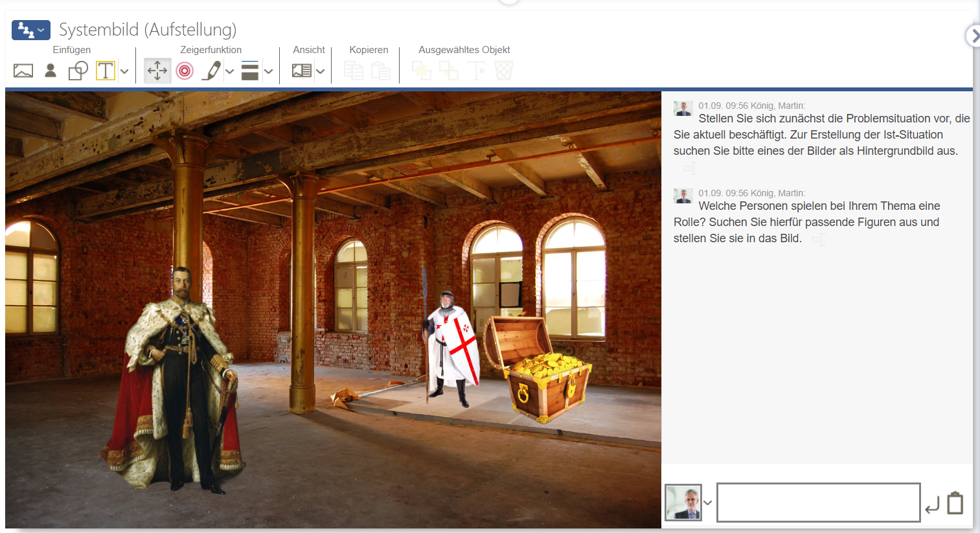
Task: Expand the Ansicht view dropdown
Action: [320, 71]
